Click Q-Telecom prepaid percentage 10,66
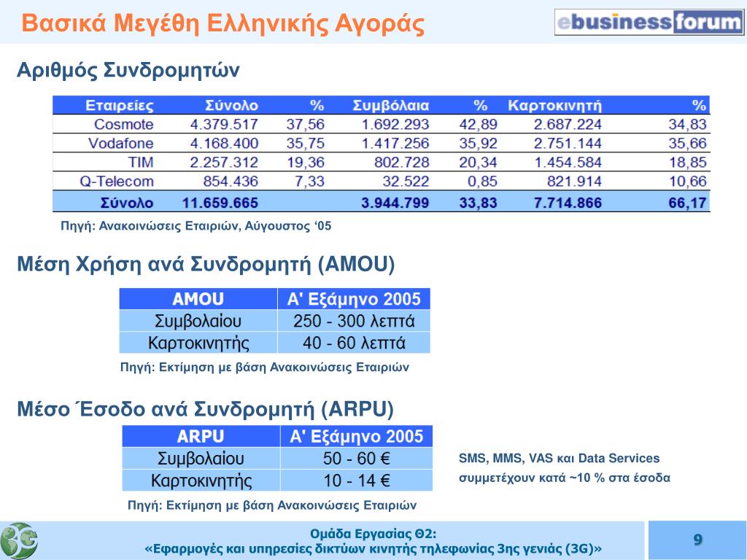 pos(687,182)
